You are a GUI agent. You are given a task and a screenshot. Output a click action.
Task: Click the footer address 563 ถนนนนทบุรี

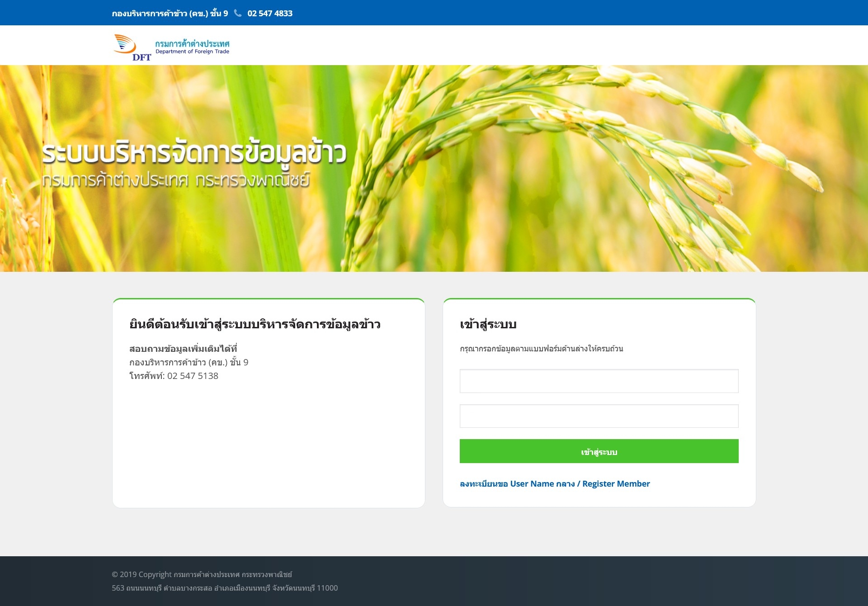[225, 588]
